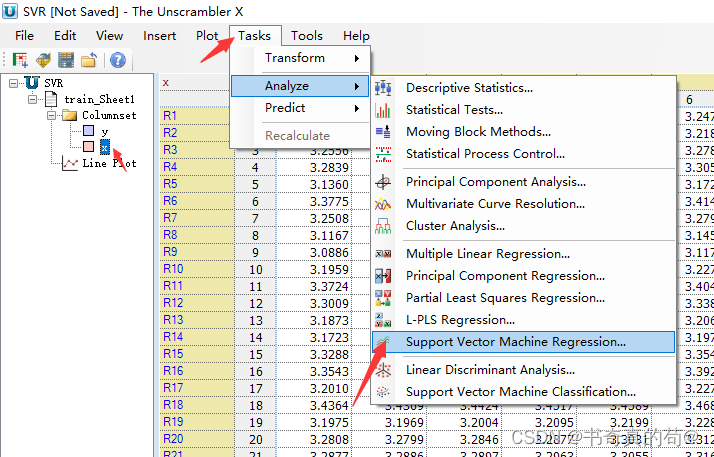
Task: Select the x column set pink swatch
Action: coord(89,147)
